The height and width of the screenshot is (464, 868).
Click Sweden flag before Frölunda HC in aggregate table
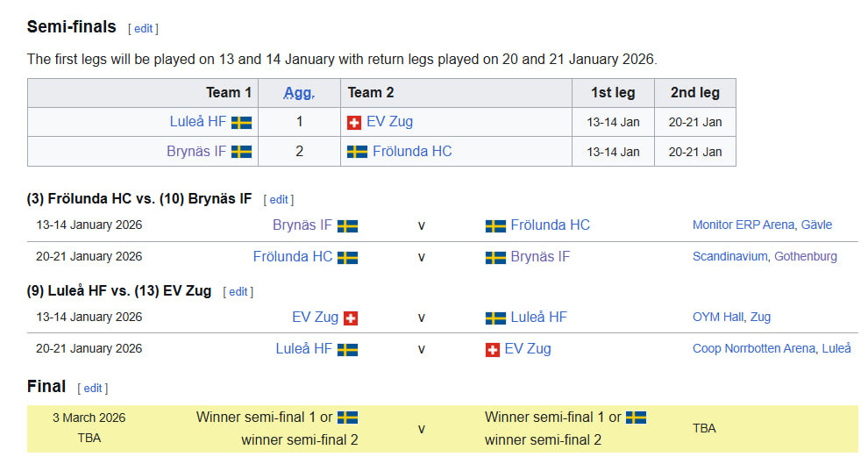coord(357,152)
